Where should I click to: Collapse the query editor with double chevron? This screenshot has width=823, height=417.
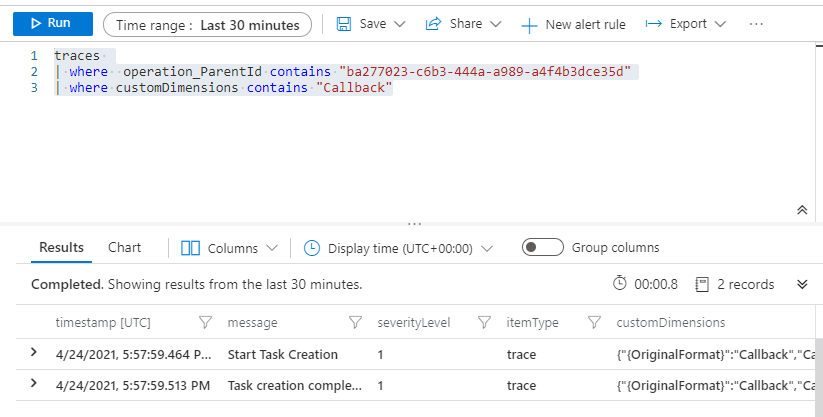[x=801, y=210]
